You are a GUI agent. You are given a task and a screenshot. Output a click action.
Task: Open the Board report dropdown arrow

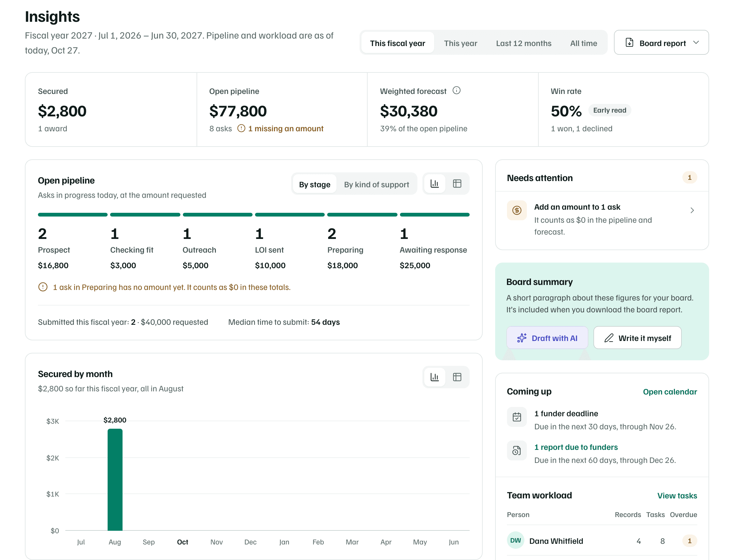click(696, 43)
